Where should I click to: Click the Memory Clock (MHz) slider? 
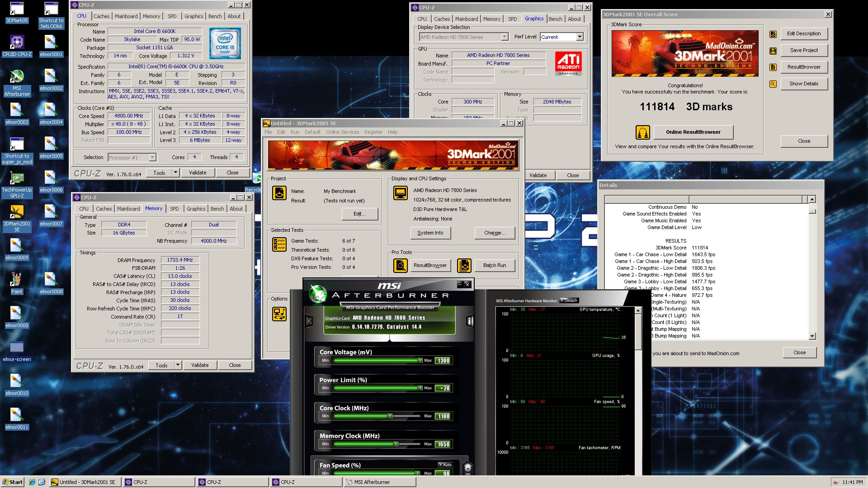tap(377, 444)
